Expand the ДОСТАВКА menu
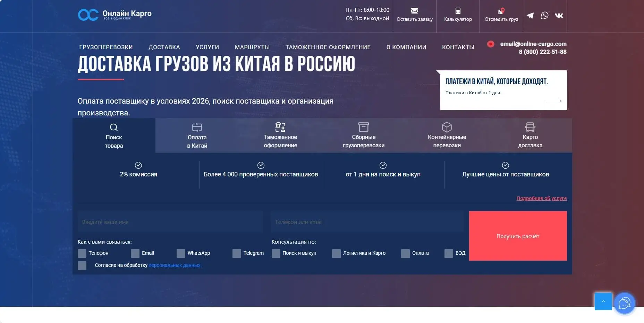This screenshot has width=644, height=323. coord(164,47)
